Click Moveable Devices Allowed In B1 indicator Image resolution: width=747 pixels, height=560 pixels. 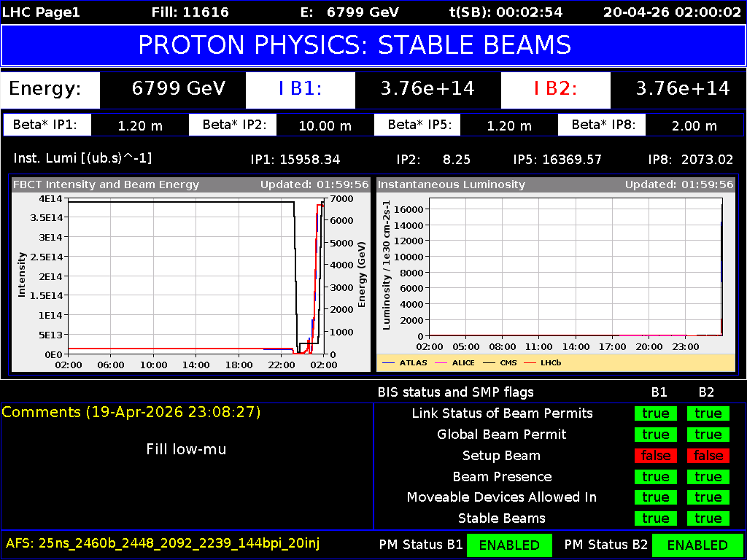pos(656,497)
